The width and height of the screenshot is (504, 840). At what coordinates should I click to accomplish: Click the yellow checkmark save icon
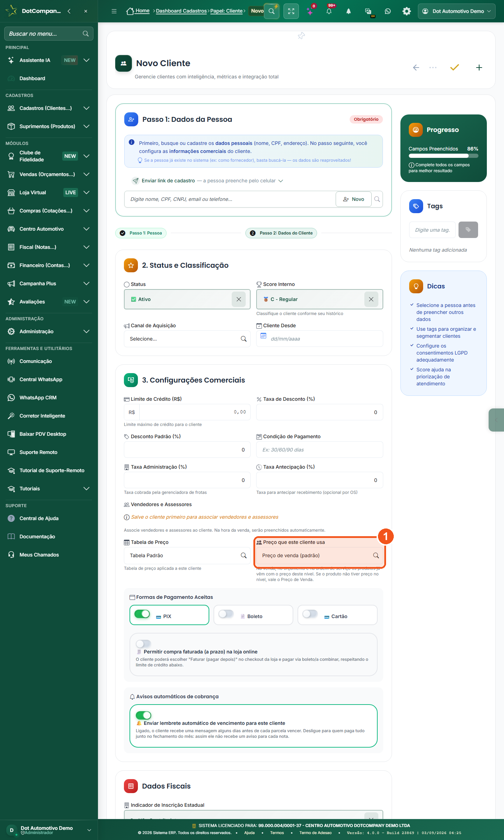pyautogui.click(x=454, y=67)
